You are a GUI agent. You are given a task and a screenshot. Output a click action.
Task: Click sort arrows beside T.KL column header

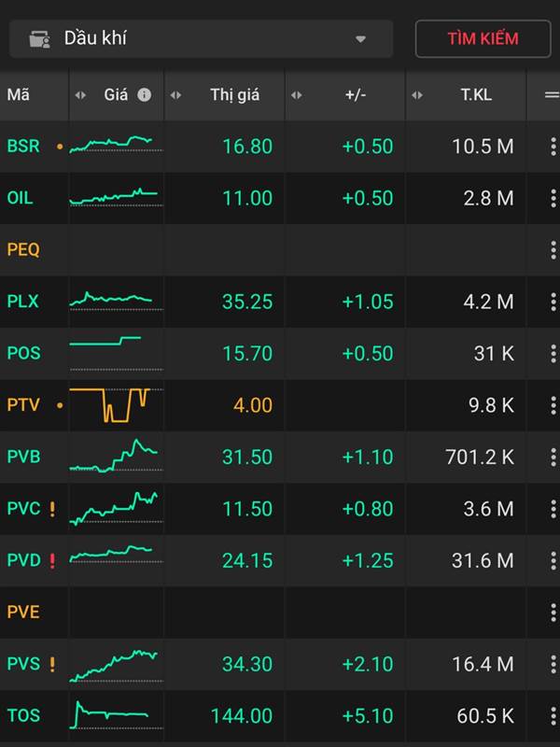(x=417, y=94)
